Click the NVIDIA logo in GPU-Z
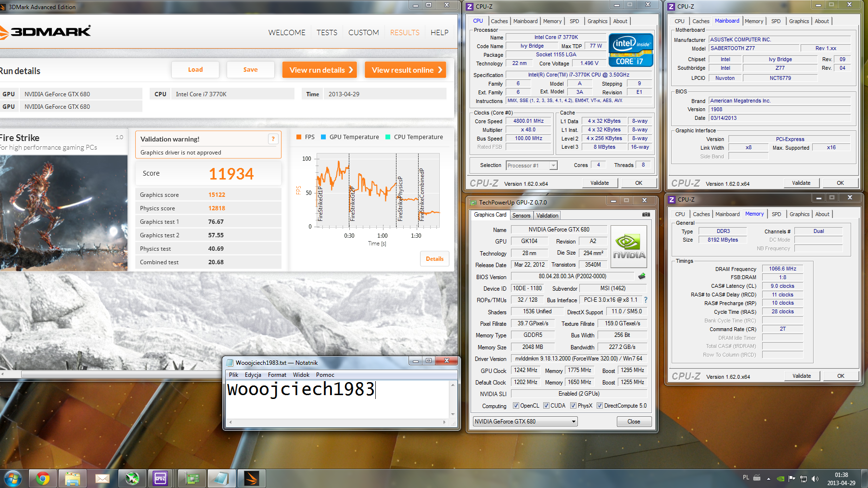Screen dimensions: 868x488 629,246
